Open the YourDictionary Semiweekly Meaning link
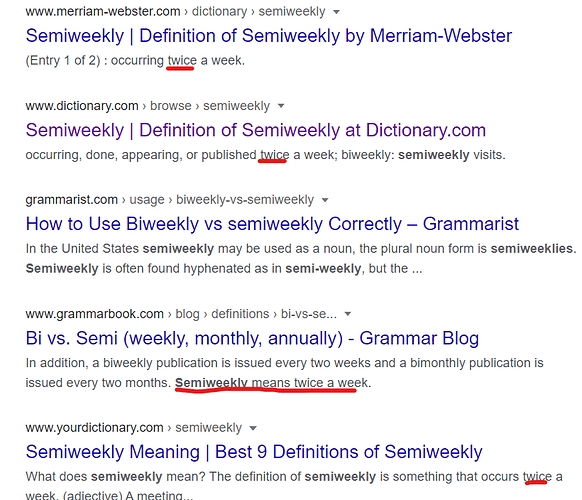Image resolution: width=582 pixels, height=500 pixels. click(254, 452)
